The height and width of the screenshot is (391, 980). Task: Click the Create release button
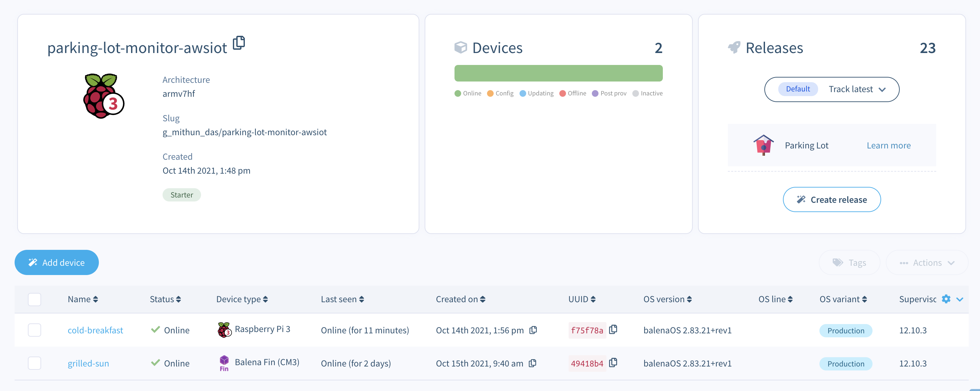(832, 199)
